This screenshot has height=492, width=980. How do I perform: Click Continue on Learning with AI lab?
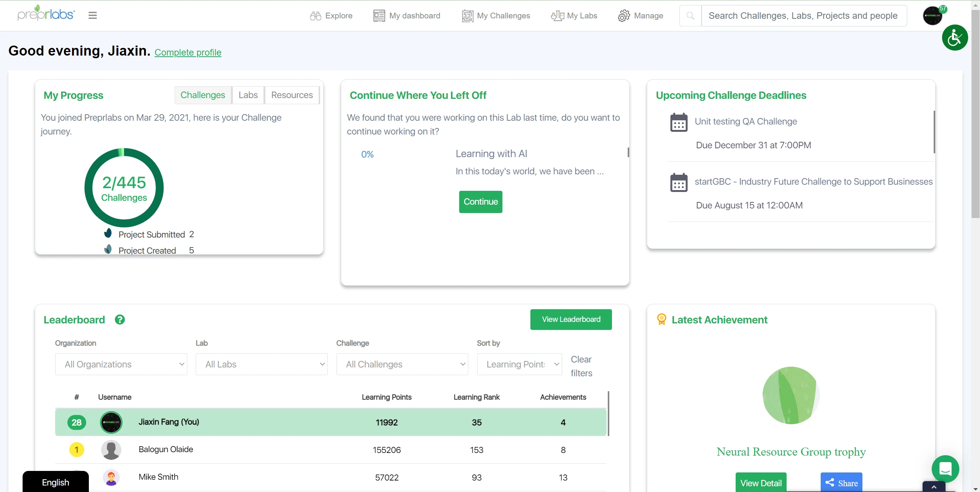[479, 202]
